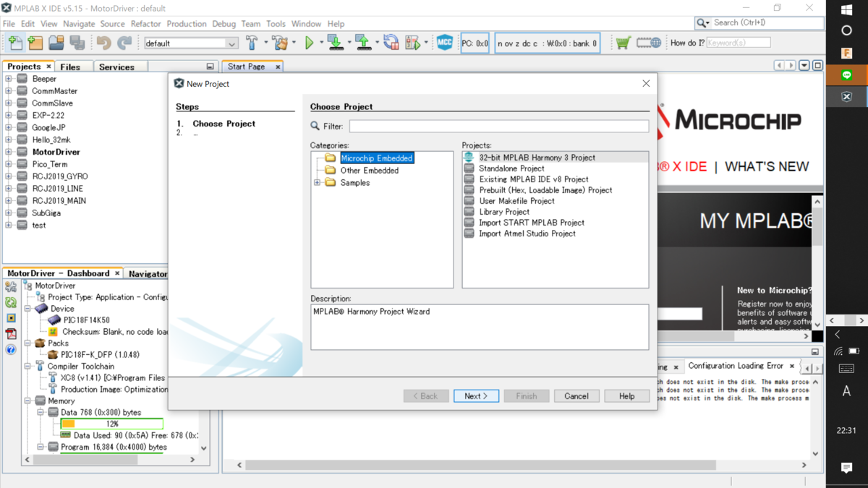Click the Redo toolbar icon
Viewport: 868px width, 488px height.
tap(125, 43)
